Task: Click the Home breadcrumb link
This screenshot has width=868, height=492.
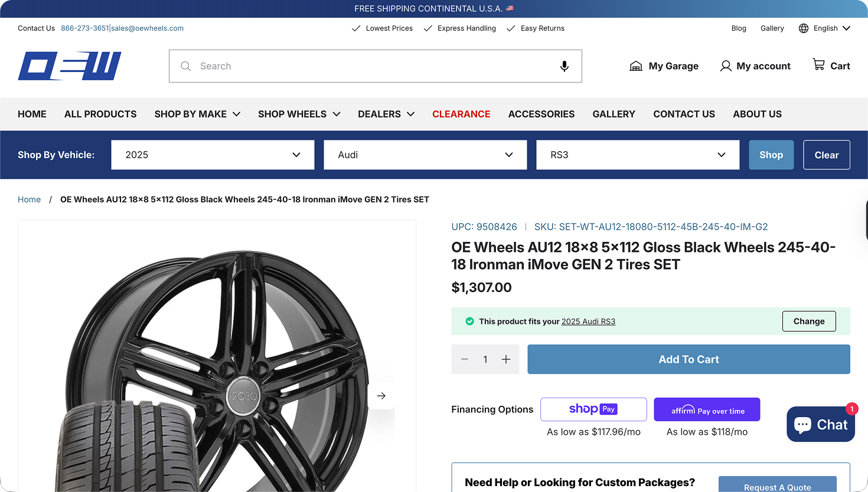Action: click(29, 199)
